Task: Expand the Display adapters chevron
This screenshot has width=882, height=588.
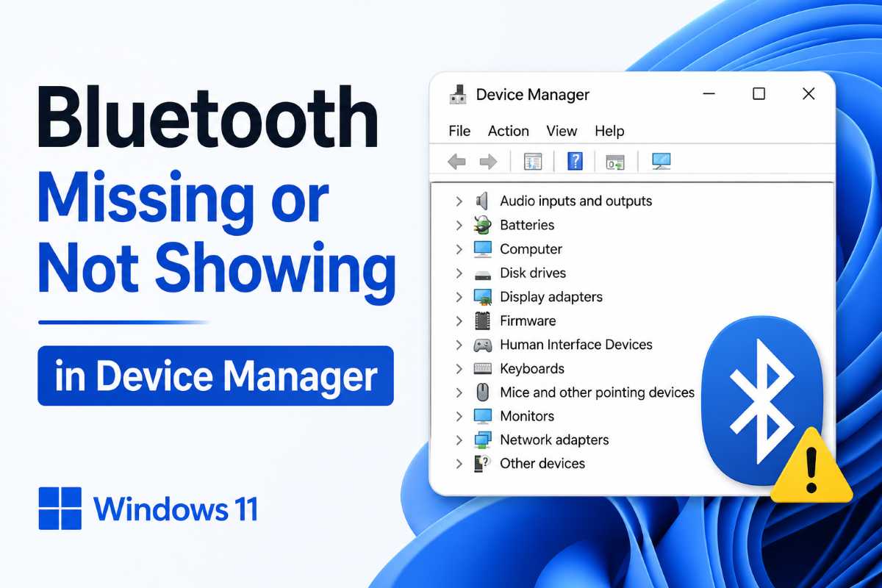Action: click(459, 297)
